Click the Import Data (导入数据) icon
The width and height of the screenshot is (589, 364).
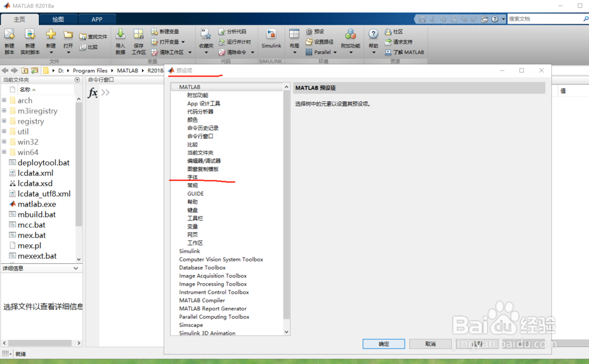tap(120, 35)
